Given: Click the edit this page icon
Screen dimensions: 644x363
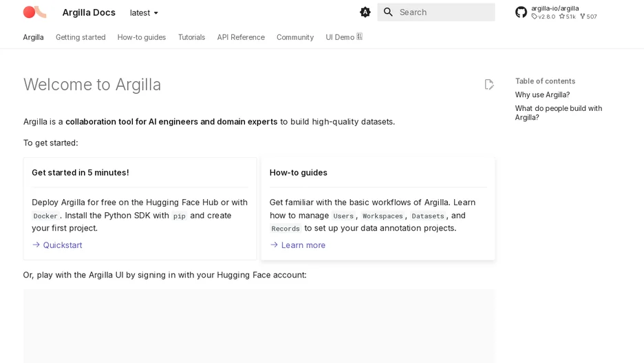Looking at the screenshot, I should (x=489, y=85).
